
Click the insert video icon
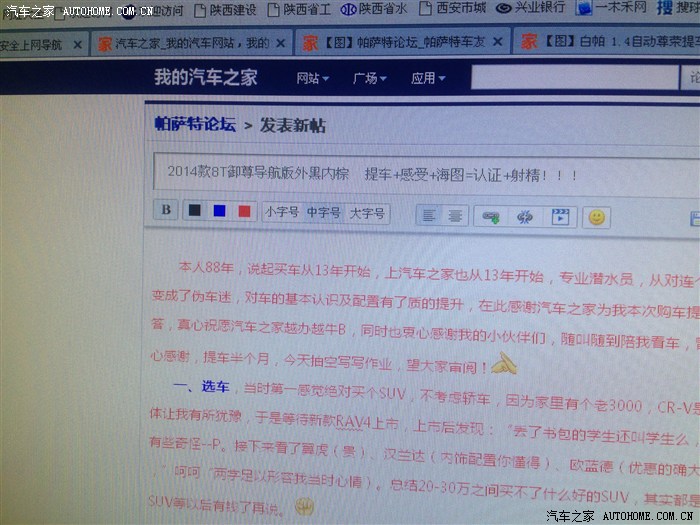560,216
